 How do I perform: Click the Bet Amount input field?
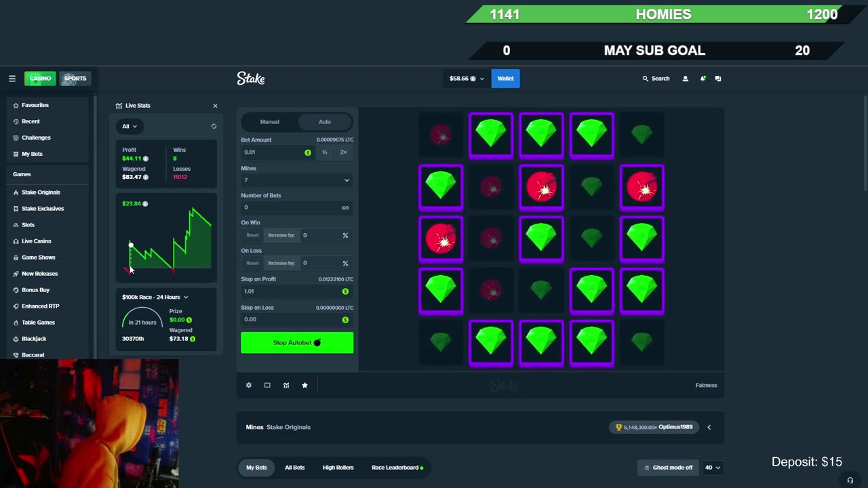pyautogui.click(x=271, y=152)
